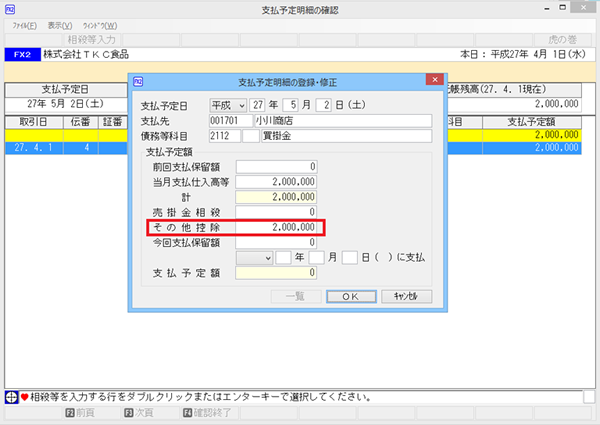
Task: Open the ファイル(F) menu
Action: tap(24, 26)
